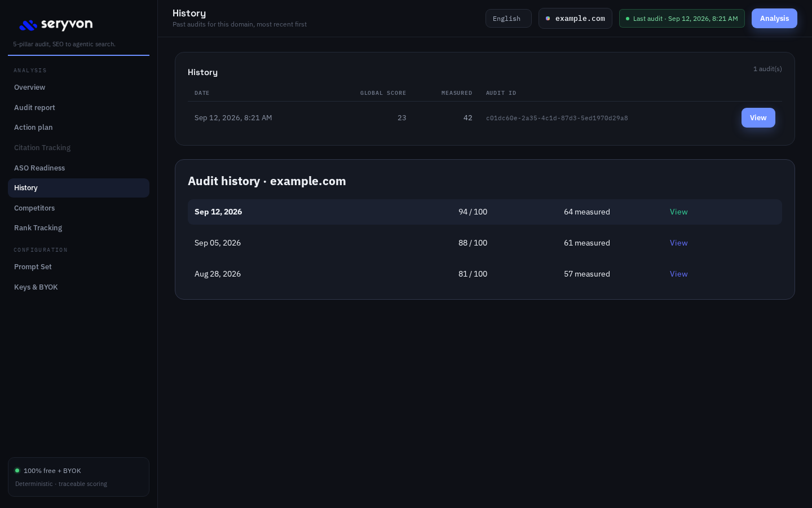The height and width of the screenshot is (508, 812).
Task: View the Aug 28, 2026 audit
Action: click(678, 274)
